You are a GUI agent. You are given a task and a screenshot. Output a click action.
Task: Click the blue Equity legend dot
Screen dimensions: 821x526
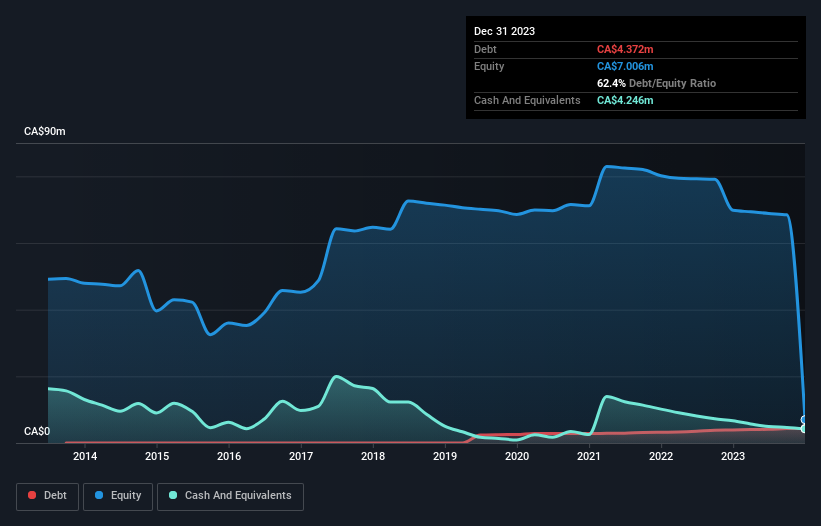click(x=99, y=495)
